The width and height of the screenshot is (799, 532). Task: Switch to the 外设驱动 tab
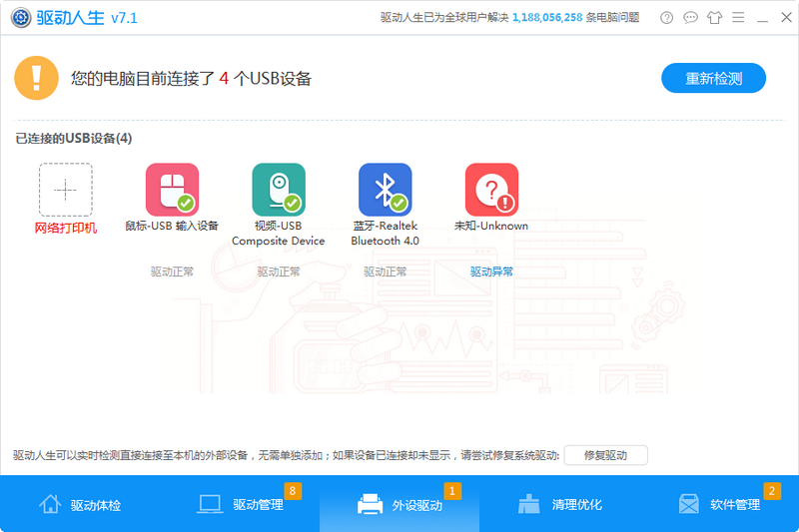(x=399, y=504)
